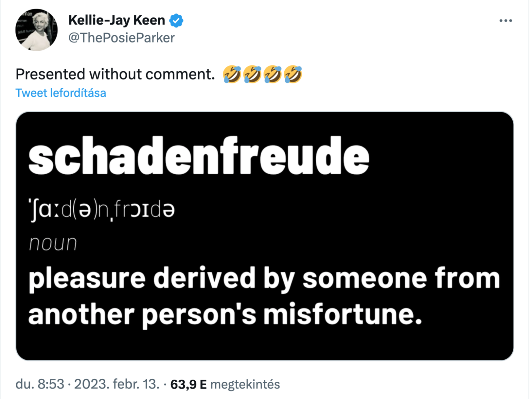Open the three-dot more options menu
The height and width of the screenshot is (399, 532).
[x=505, y=21]
